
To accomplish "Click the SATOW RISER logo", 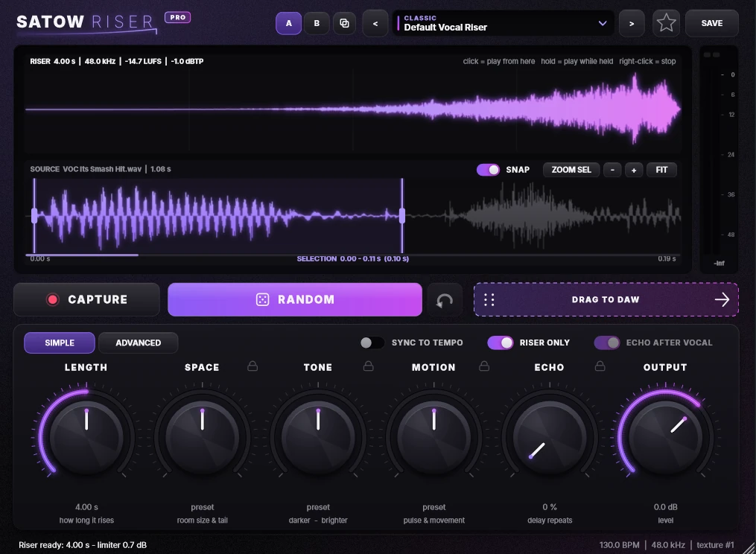I will click(x=86, y=22).
